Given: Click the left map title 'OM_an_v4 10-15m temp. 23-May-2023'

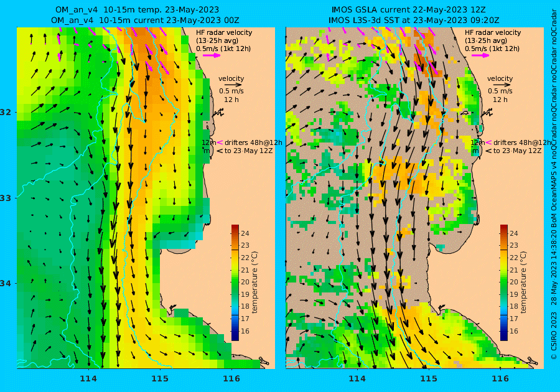Looking at the screenshot, I should coord(137,9).
